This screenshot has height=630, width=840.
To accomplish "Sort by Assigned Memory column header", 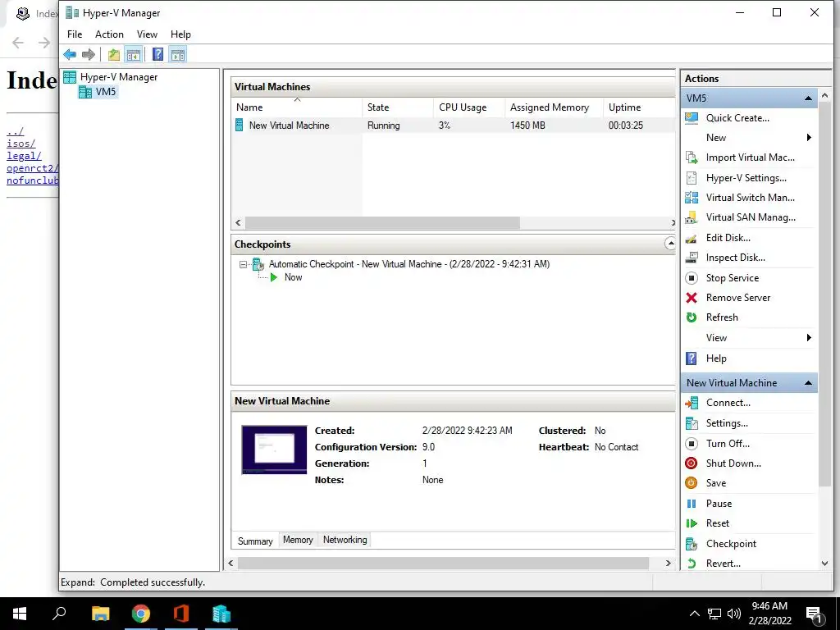I will pyautogui.click(x=554, y=107).
